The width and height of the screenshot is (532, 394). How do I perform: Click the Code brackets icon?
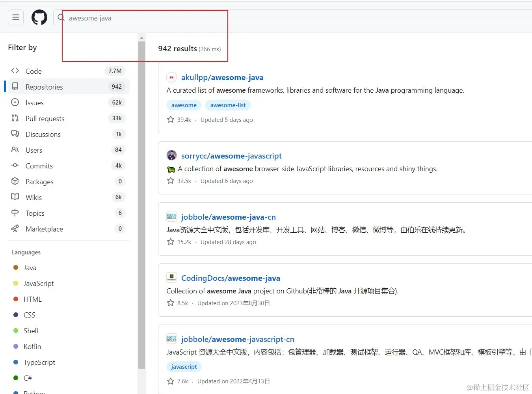(15, 71)
